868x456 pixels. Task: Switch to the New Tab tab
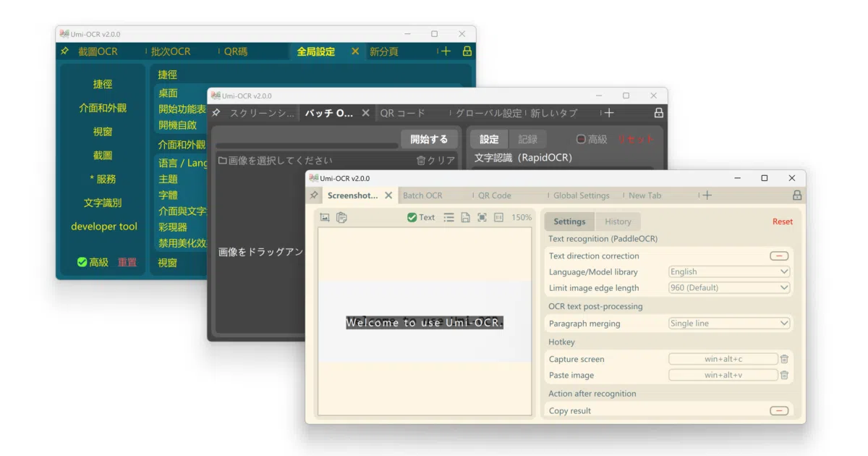click(x=644, y=195)
